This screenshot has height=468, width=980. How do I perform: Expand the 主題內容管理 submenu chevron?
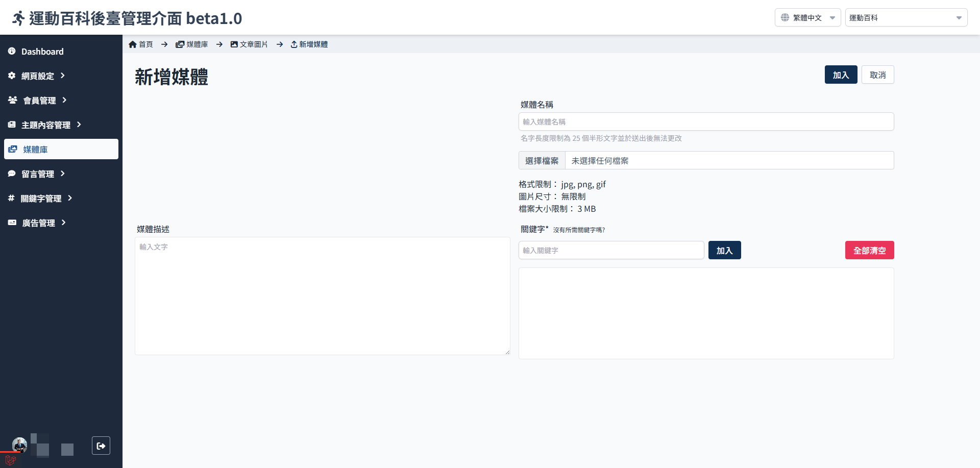[79, 125]
